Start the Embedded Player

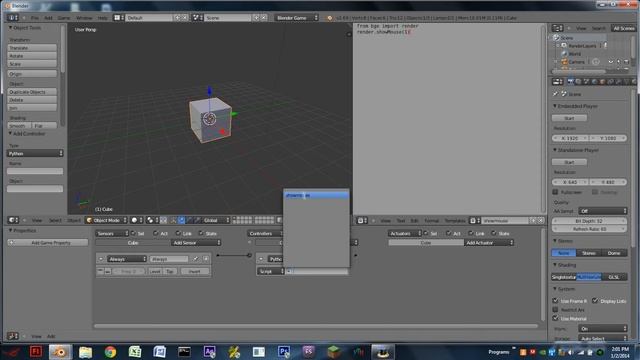coord(569,118)
